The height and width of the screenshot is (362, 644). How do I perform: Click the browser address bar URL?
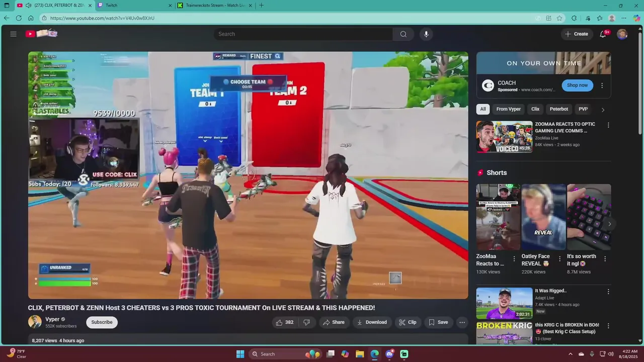pos(102,18)
